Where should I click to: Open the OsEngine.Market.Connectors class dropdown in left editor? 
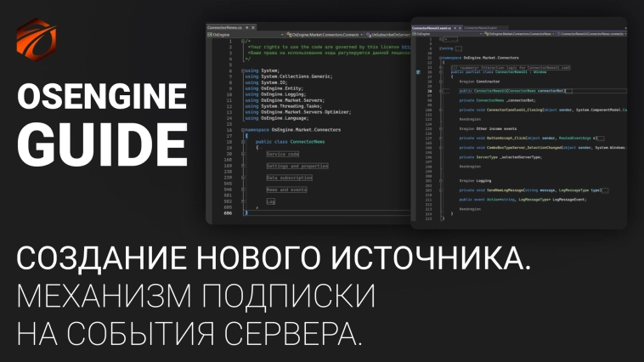[x=325, y=35]
